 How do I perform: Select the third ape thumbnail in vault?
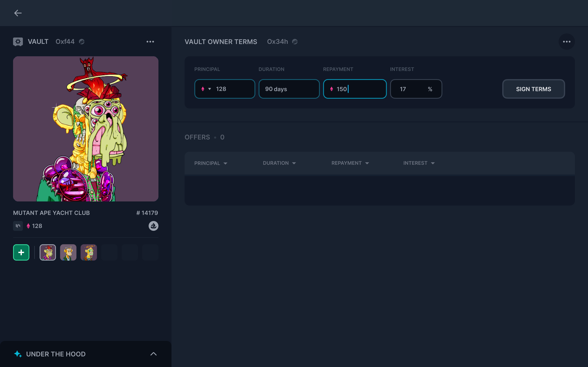[89, 252]
